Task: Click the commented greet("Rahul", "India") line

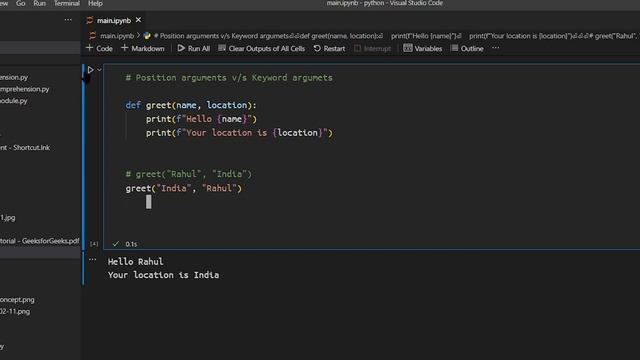Action: (x=189, y=174)
